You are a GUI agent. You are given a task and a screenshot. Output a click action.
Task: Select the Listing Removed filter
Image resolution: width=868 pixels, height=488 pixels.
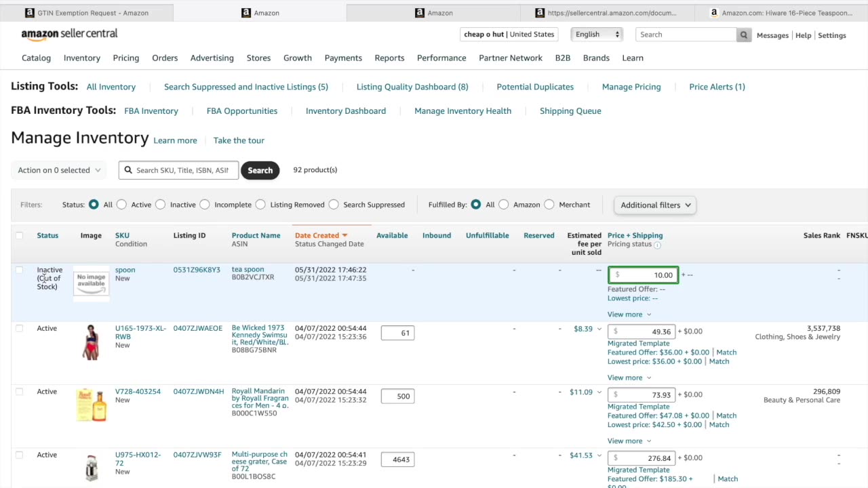point(260,205)
